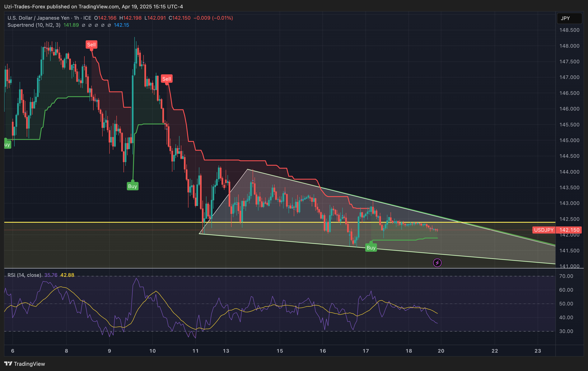Click the high price H142.198 in header
The image size is (588, 371).
tap(130, 18)
